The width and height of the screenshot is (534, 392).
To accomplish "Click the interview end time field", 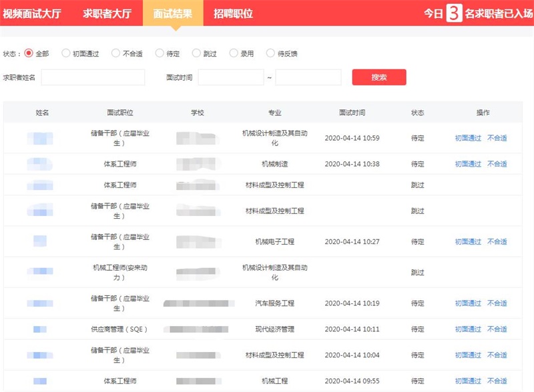I will 308,77.
